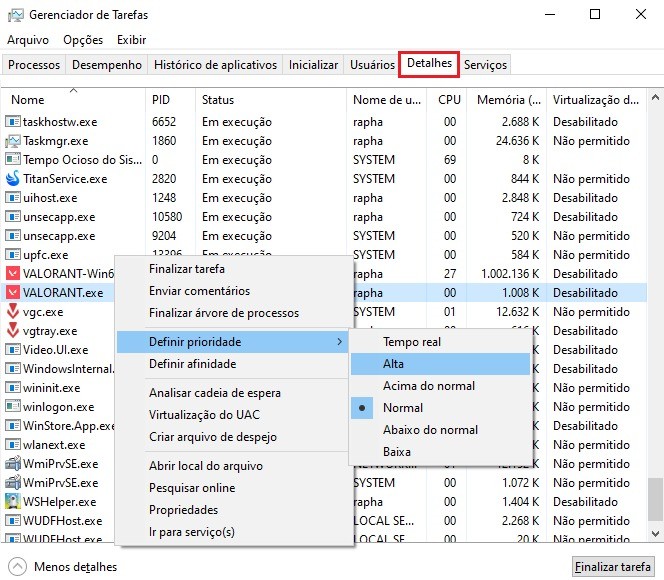The width and height of the screenshot is (664, 580).
Task: Sort by Virtualização d... column header
Action: tap(596, 100)
